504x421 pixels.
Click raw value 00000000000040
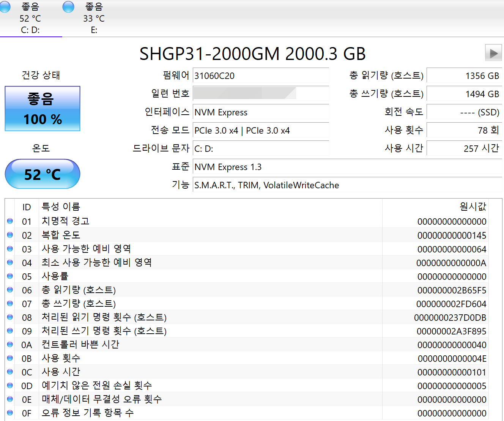pyautogui.click(x=452, y=345)
